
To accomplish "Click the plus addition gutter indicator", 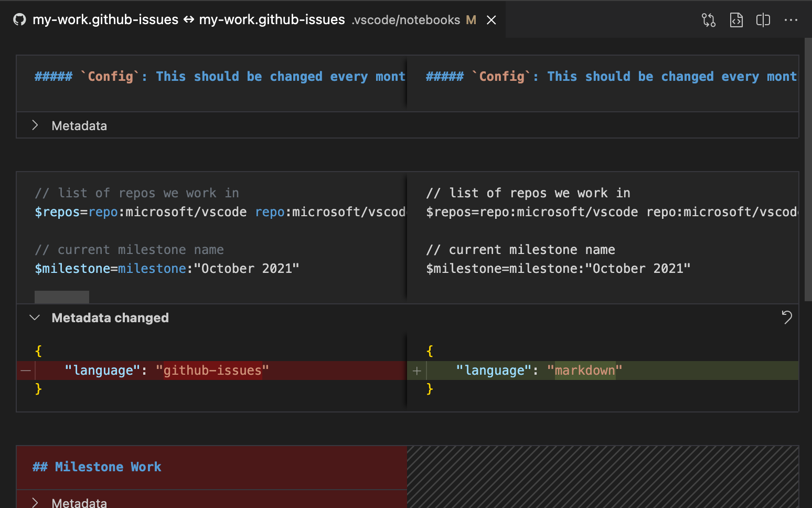I will [x=416, y=371].
